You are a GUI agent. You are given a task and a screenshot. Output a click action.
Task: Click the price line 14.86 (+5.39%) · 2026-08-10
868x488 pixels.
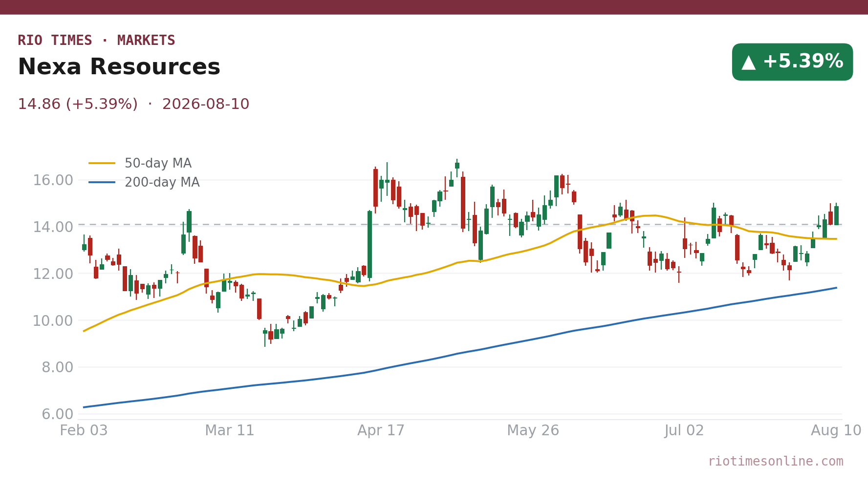pyautogui.click(x=133, y=105)
